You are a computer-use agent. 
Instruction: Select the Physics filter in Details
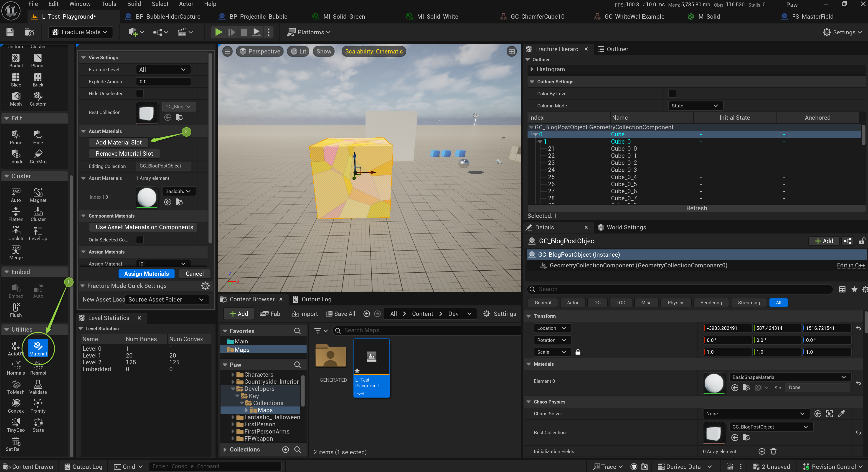point(676,302)
